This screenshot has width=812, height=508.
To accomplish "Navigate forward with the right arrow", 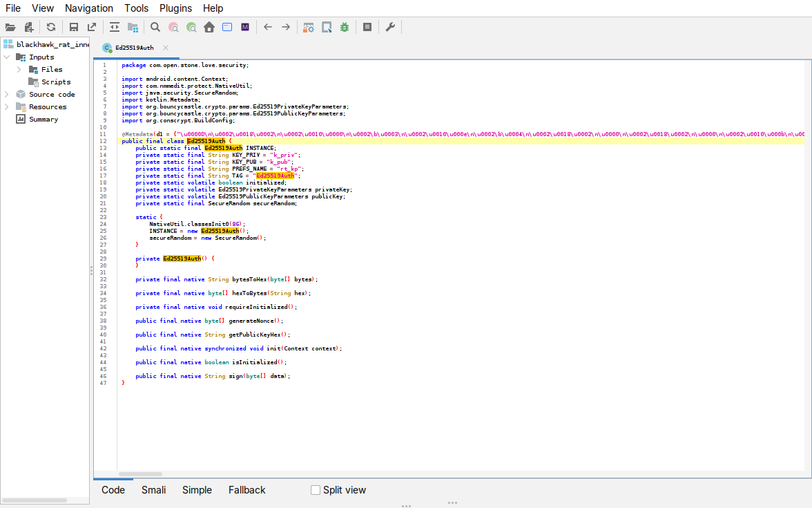I will click(286, 28).
